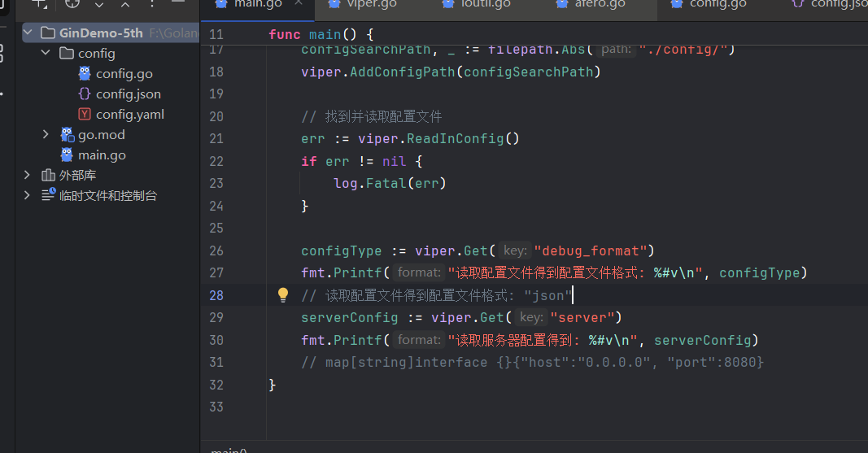Collapse the GinDemo-5th project root

click(28, 33)
